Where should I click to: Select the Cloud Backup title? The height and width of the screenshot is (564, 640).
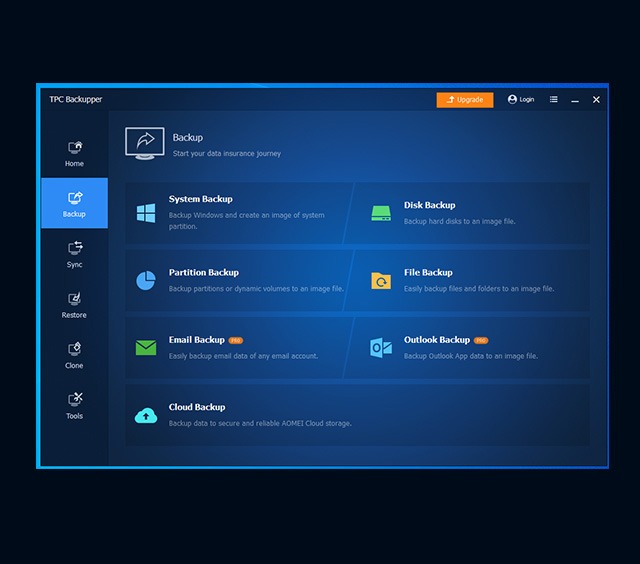(197, 407)
